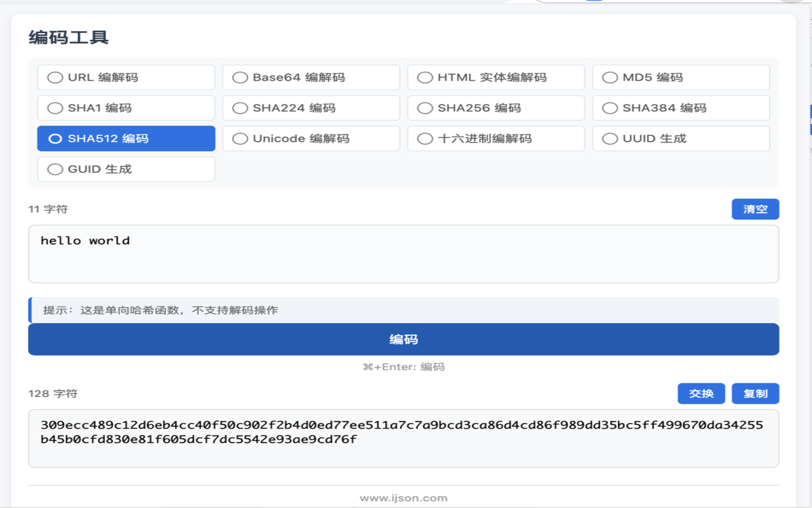Click the 清空 clear button
Viewport: 812px width, 508px height.
tap(755, 209)
